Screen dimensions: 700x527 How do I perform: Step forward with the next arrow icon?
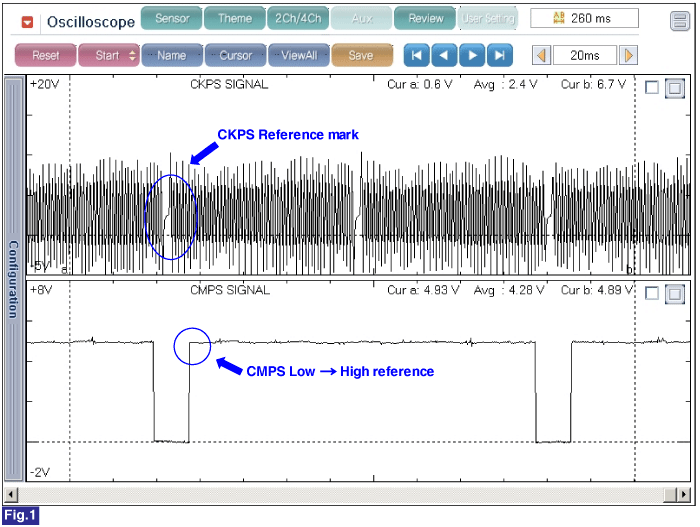tap(472, 55)
